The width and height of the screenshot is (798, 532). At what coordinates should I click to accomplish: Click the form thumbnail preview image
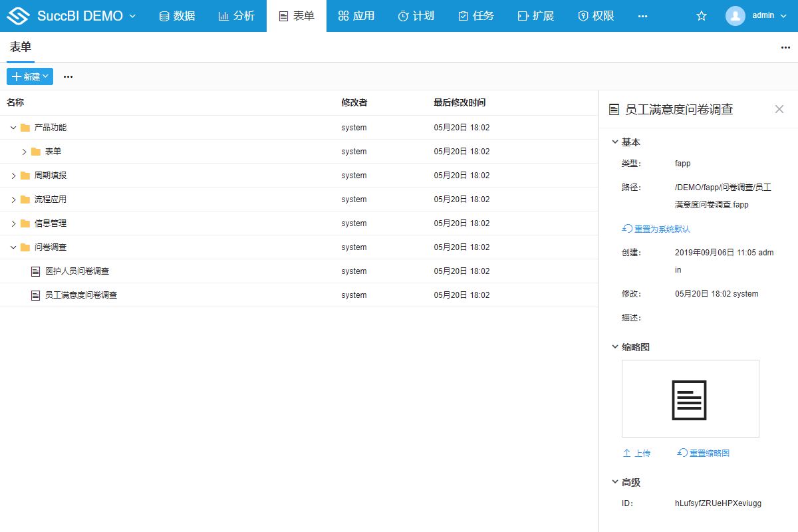coord(690,399)
